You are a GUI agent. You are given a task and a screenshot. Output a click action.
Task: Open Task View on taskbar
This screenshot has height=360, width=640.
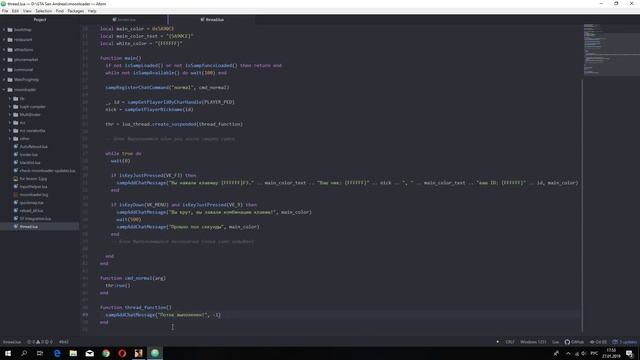coord(40,353)
